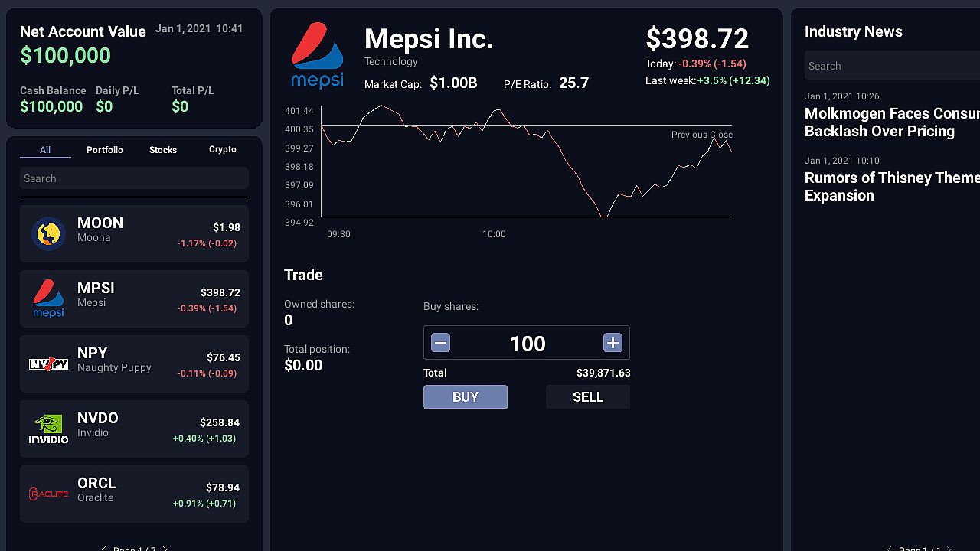Image resolution: width=980 pixels, height=551 pixels.
Task: Click the Mepsi logo in the stock list
Action: click(x=48, y=298)
